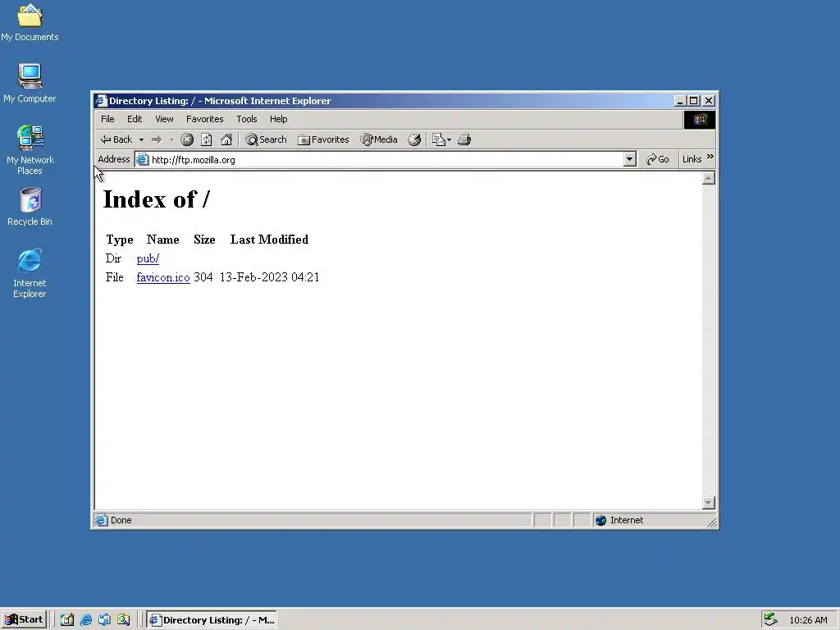840x630 pixels.
Task: Click the Refresh page icon
Action: point(206,139)
